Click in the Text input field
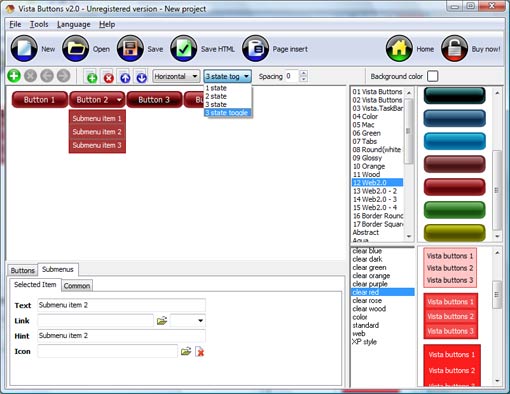510x394 pixels. pyautogui.click(x=122, y=305)
